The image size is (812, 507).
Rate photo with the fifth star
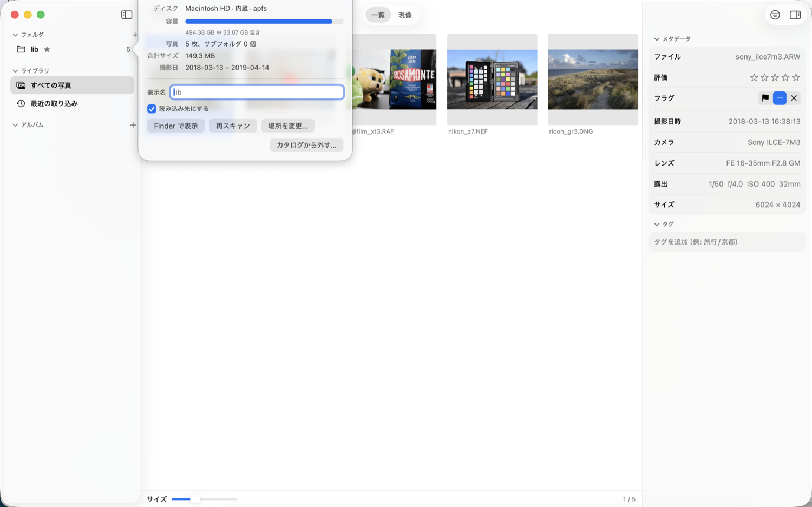796,77
